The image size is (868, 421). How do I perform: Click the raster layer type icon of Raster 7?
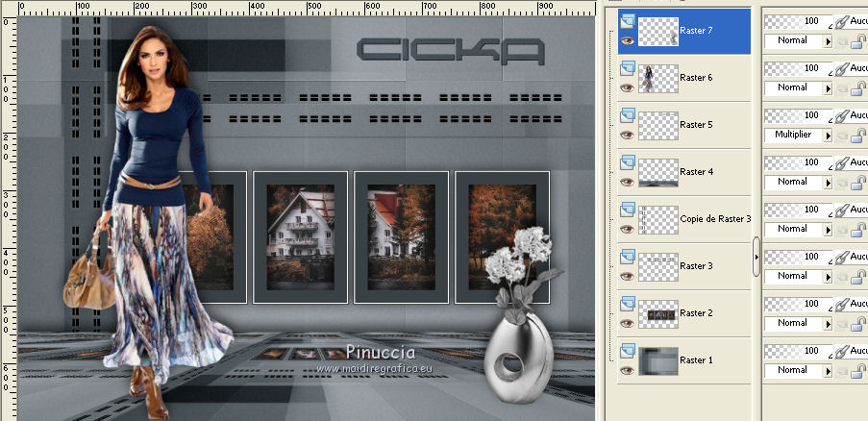[627, 21]
